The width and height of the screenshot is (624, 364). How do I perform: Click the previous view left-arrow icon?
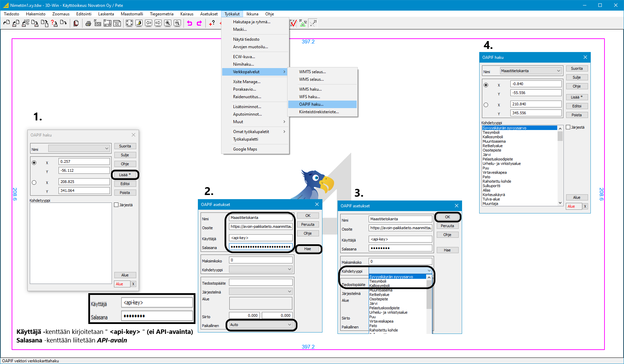click(149, 23)
